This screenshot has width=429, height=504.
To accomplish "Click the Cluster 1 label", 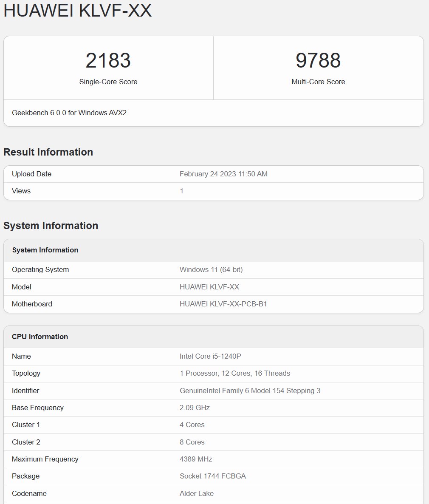I will [26, 425].
